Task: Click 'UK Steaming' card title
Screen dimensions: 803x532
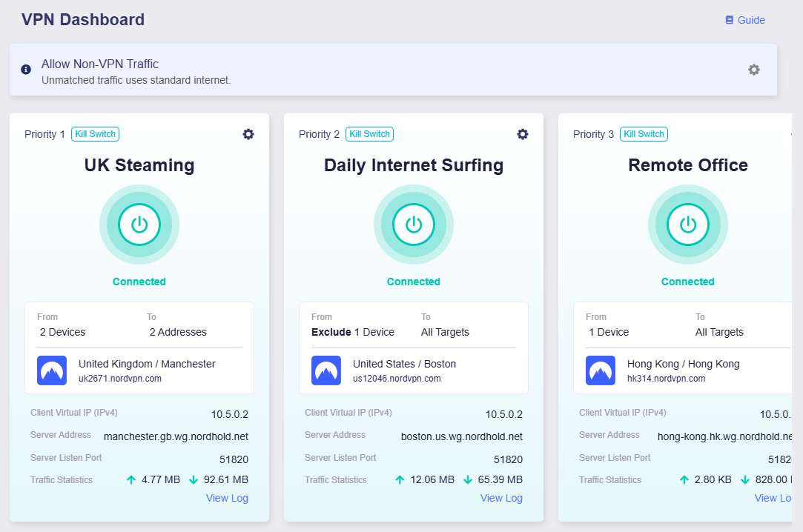Action: click(139, 165)
